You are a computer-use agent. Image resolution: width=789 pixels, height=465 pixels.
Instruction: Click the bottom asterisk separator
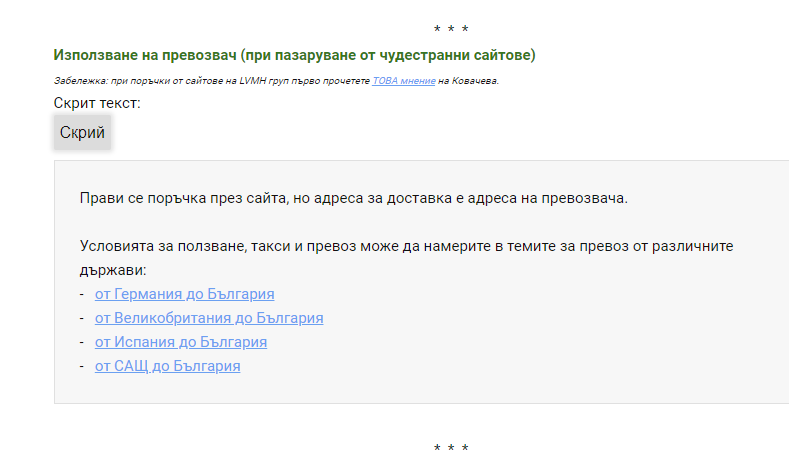point(451,447)
